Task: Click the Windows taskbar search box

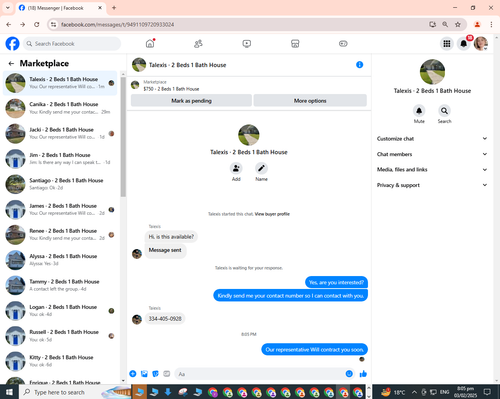Action: point(75,392)
